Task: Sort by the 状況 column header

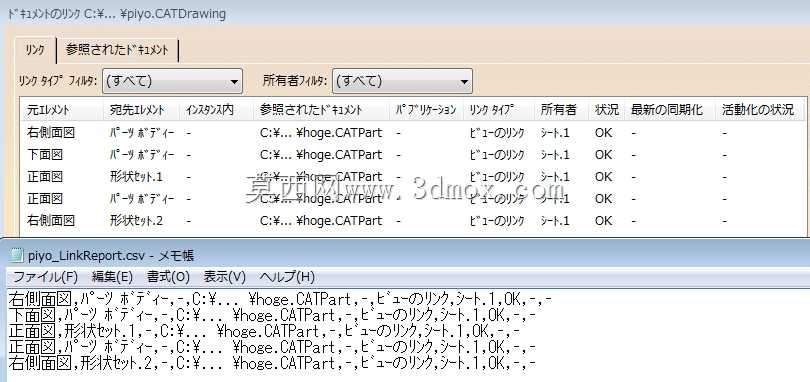Action: (606, 110)
